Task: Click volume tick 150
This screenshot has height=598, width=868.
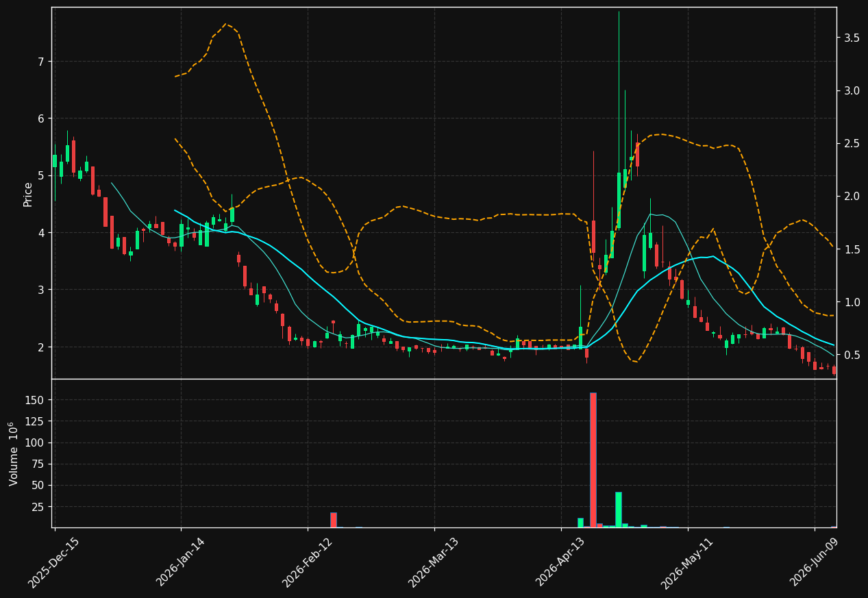Action: pos(34,400)
